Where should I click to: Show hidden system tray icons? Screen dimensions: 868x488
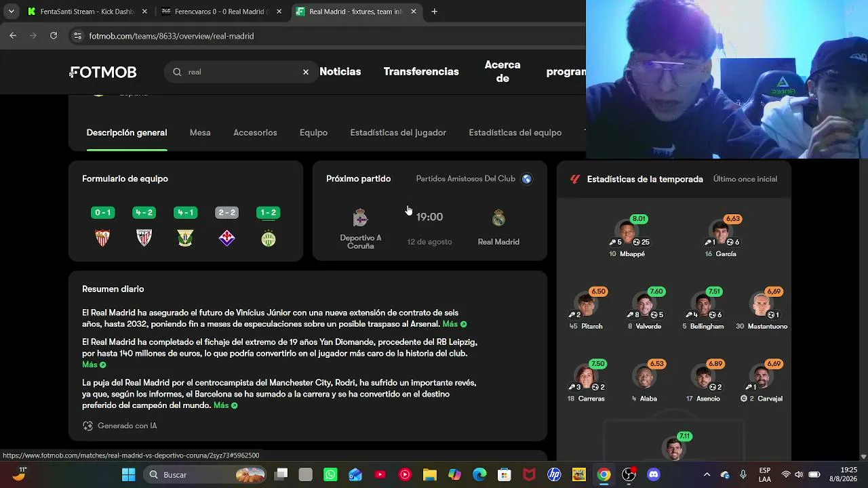tap(707, 474)
